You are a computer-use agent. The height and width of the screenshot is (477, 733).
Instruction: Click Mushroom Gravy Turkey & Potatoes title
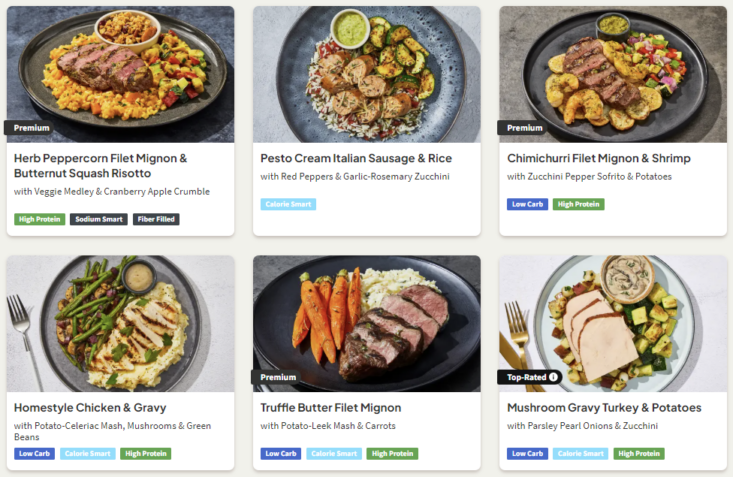pyautogui.click(x=604, y=408)
